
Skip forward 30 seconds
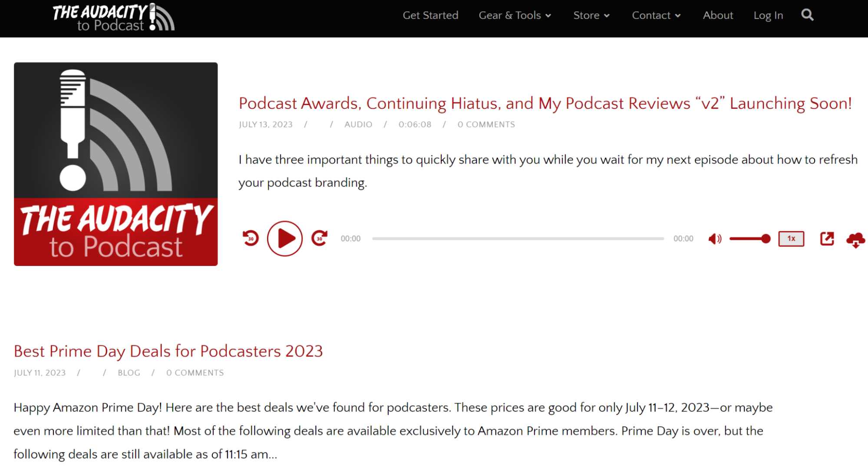tap(319, 238)
